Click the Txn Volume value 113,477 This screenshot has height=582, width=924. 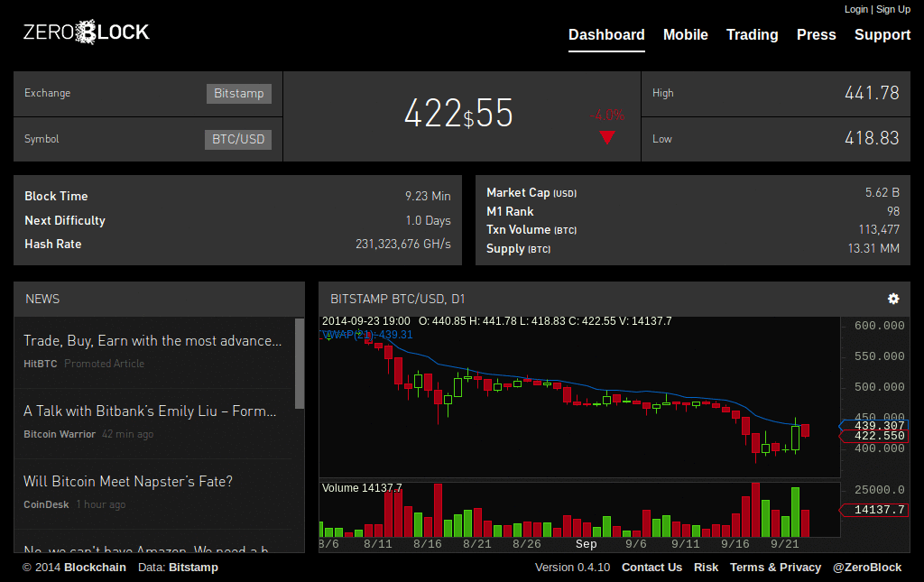tap(879, 230)
